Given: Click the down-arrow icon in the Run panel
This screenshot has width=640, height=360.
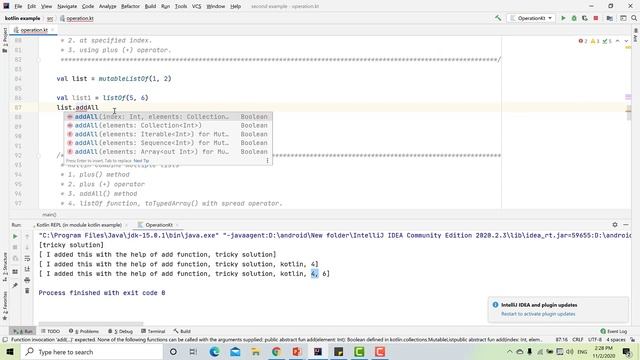Looking at the screenshot, I should coord(27,247).
